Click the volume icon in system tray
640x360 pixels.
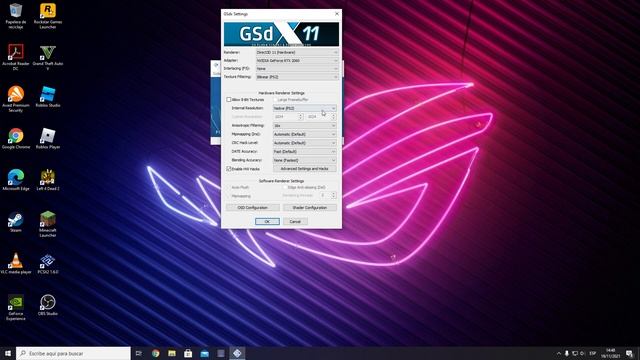[582, 353]
